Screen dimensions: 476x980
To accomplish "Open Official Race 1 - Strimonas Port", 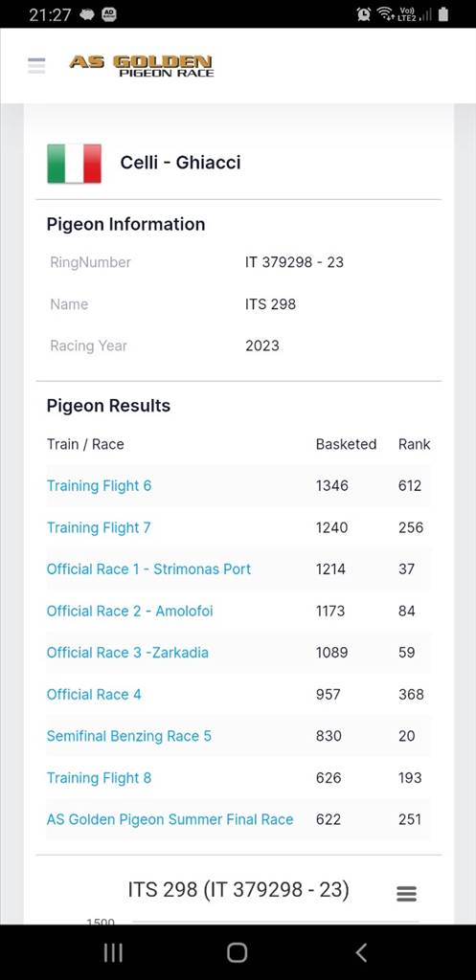I will [148, 569].
